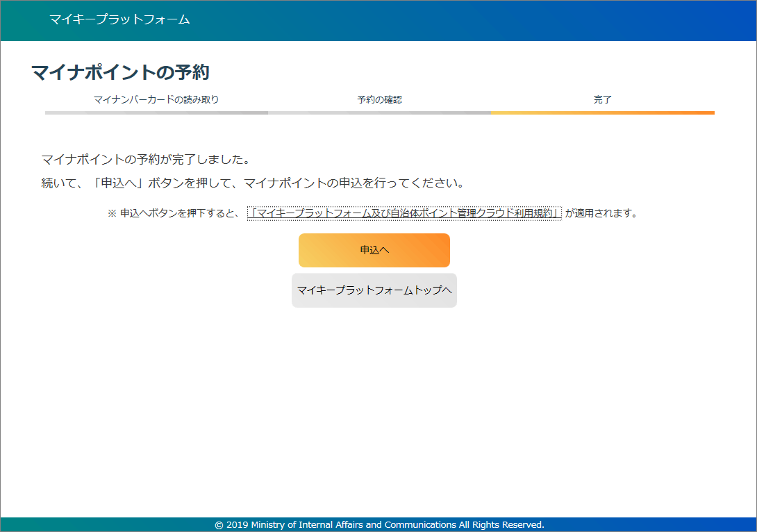757x532 pixels.
Task: Click the text マイナポイントの予約が完了しました。
Action: 145,159
